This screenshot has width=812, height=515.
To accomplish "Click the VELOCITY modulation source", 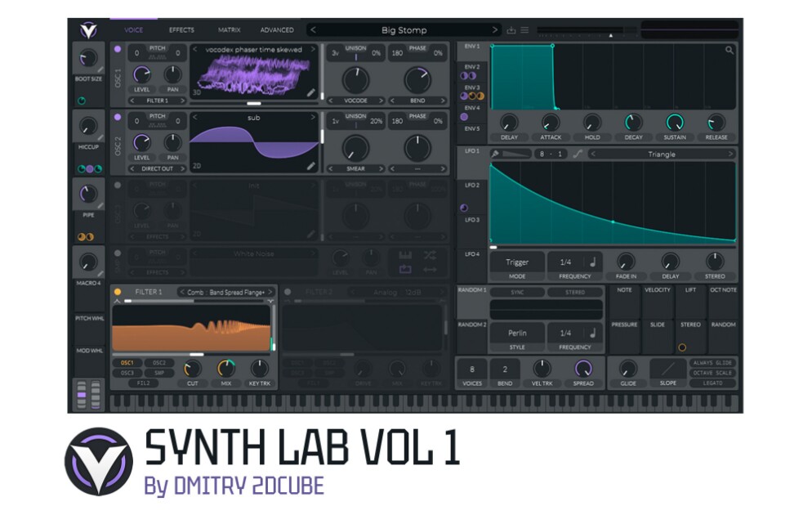I will pos(657,301).
